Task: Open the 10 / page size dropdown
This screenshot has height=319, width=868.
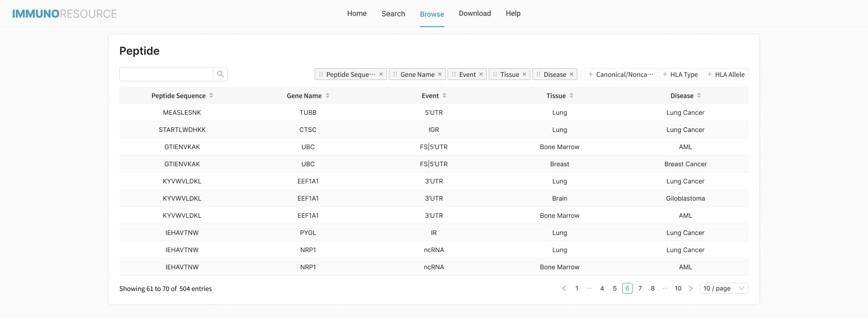Action: pyautogui.click(x=724, y=288)
